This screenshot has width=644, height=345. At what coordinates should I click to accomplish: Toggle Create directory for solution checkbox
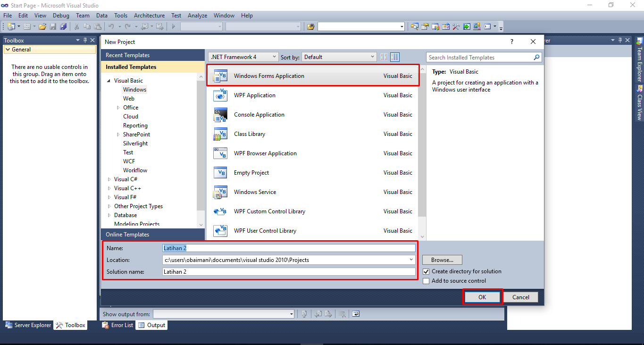tap(426, 271)
